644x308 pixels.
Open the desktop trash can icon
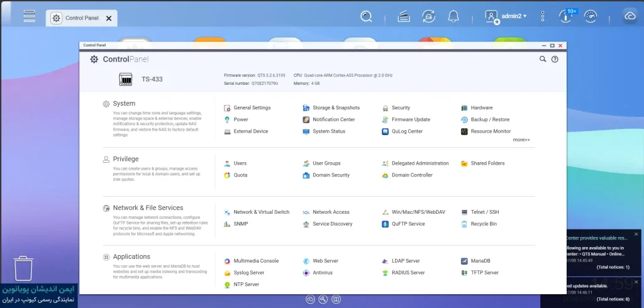coord(23,268)
